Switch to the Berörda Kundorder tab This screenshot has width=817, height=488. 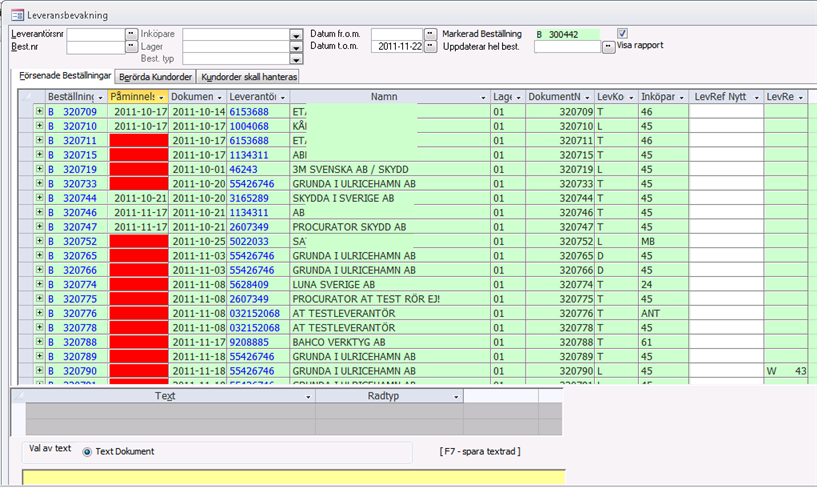coord(154,76)
